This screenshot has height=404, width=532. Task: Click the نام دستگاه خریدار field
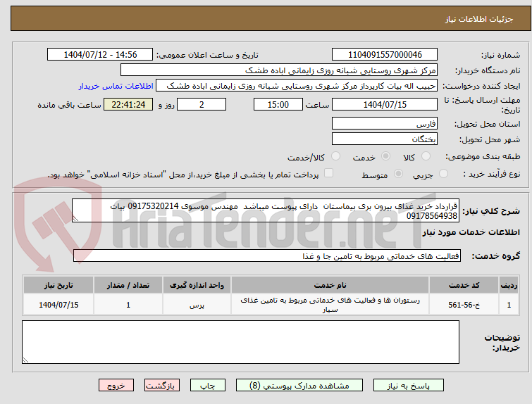point(279,70)
